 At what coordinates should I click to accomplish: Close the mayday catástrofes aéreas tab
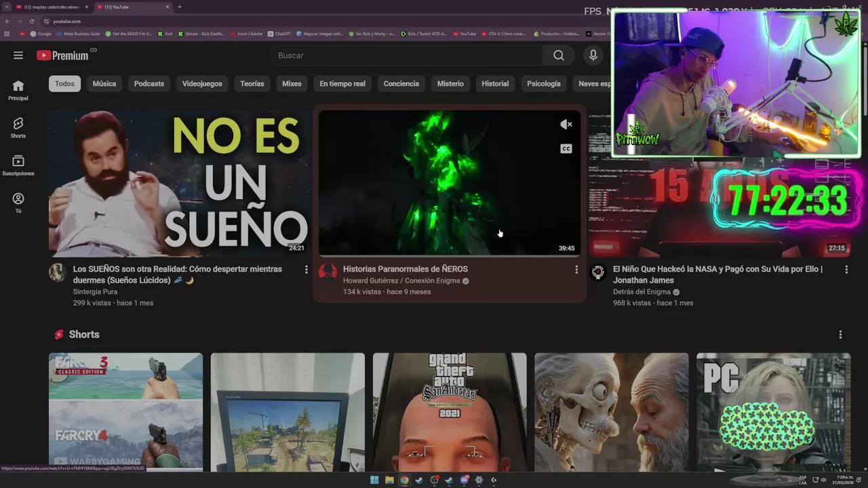pyautogui.click(x=87, y=7)
